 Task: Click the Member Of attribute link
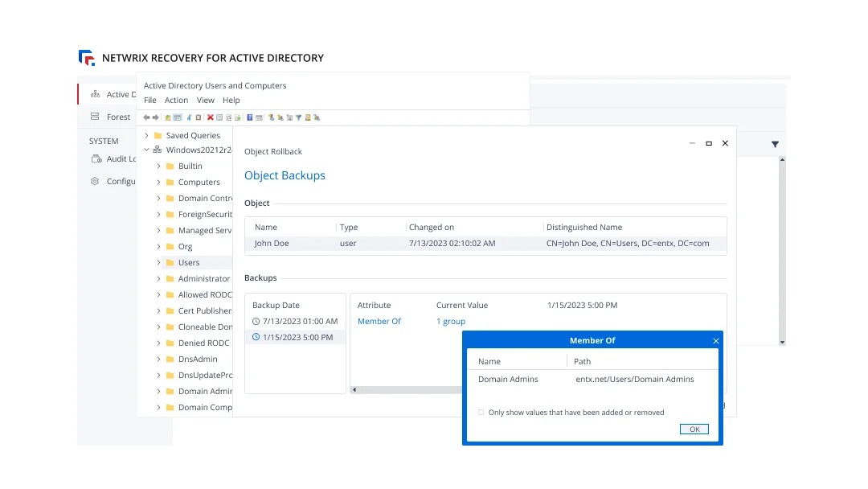(379, 321)
